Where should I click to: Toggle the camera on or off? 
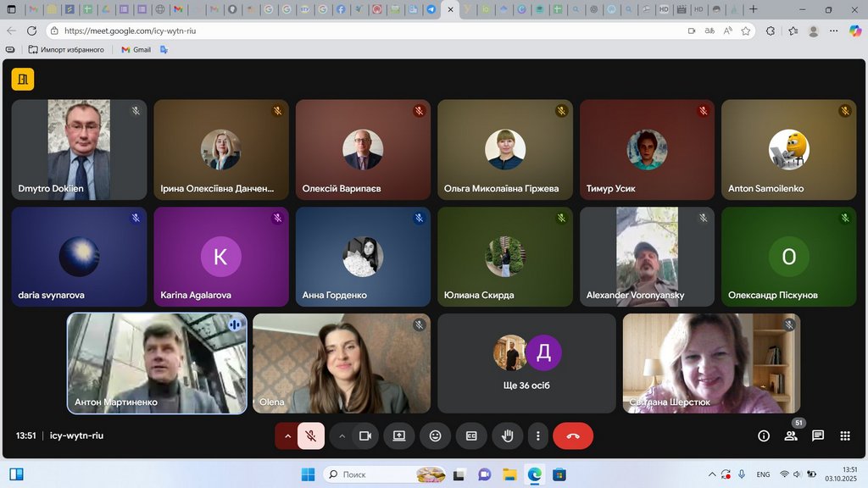pos(365,435)
